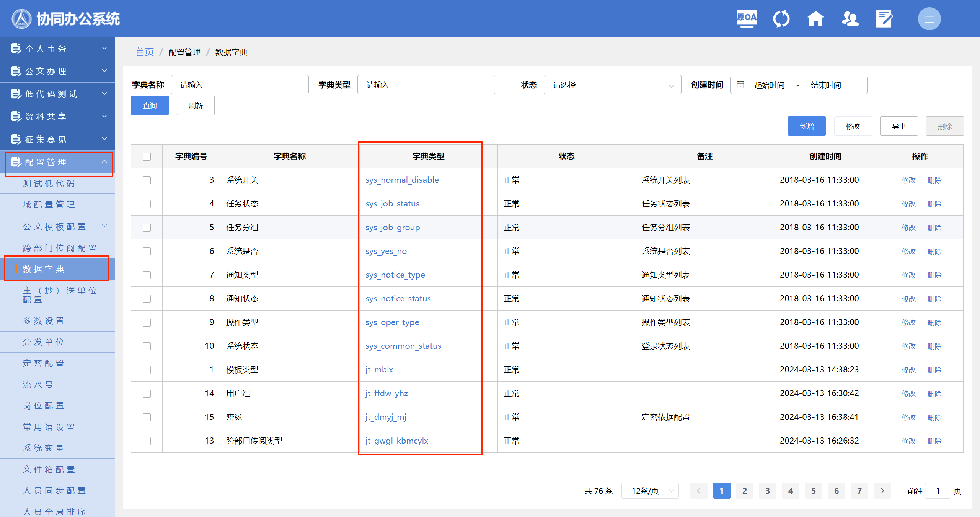Open the round user avatar menu

point(929,18)
